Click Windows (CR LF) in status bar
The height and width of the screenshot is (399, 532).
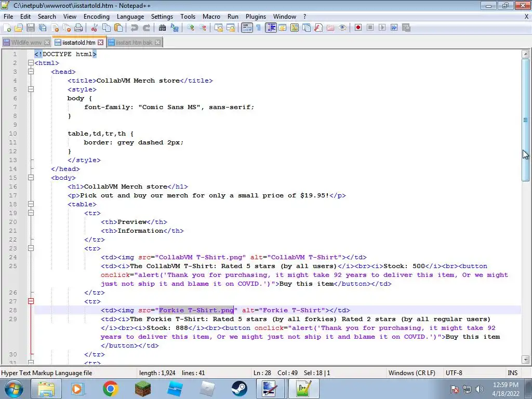tap(411, 373)
